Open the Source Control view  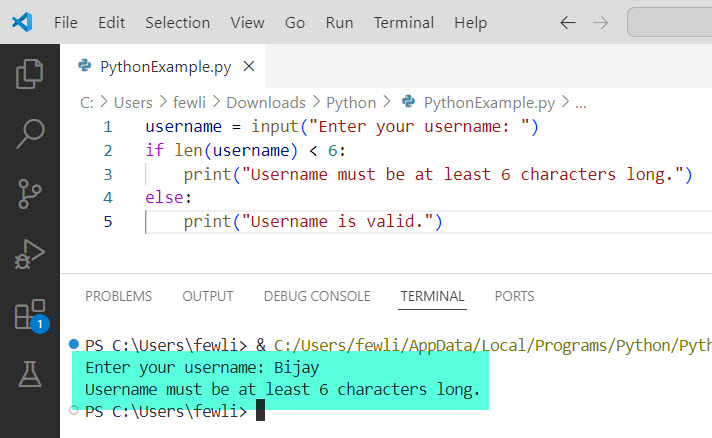[x=30, y=194]
